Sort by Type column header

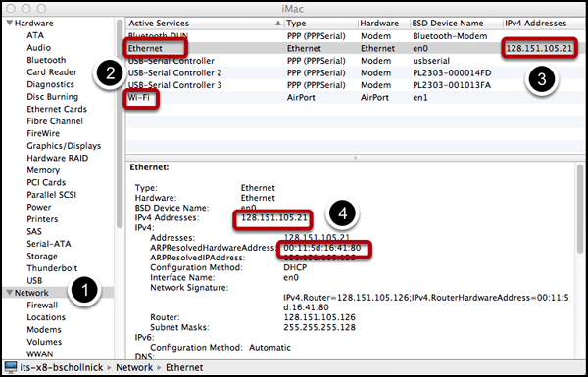(321, 24)
